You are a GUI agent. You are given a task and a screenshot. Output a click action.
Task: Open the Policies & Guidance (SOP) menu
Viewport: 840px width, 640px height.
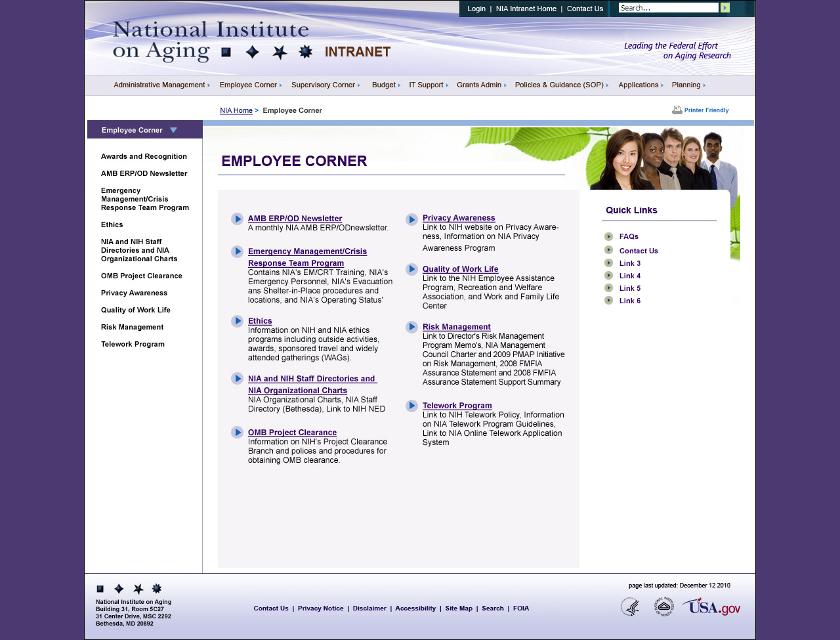pos(561,85)
